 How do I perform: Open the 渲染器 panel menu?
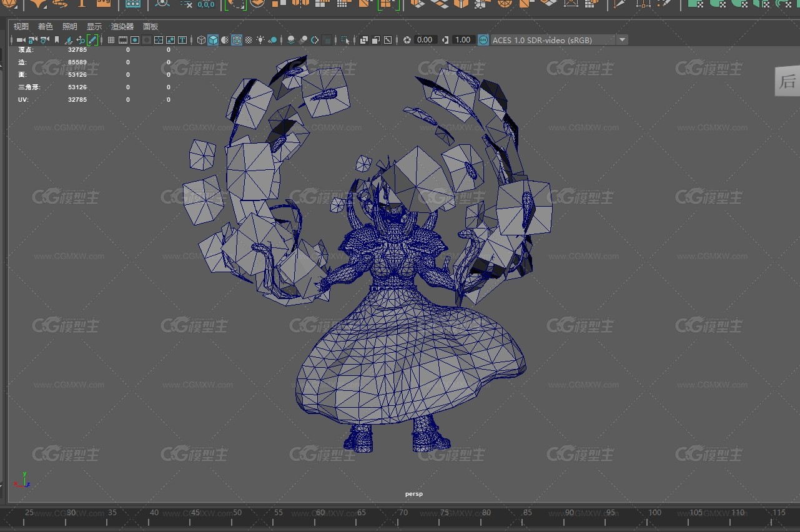pyautogui.click(x=122, y=26)
